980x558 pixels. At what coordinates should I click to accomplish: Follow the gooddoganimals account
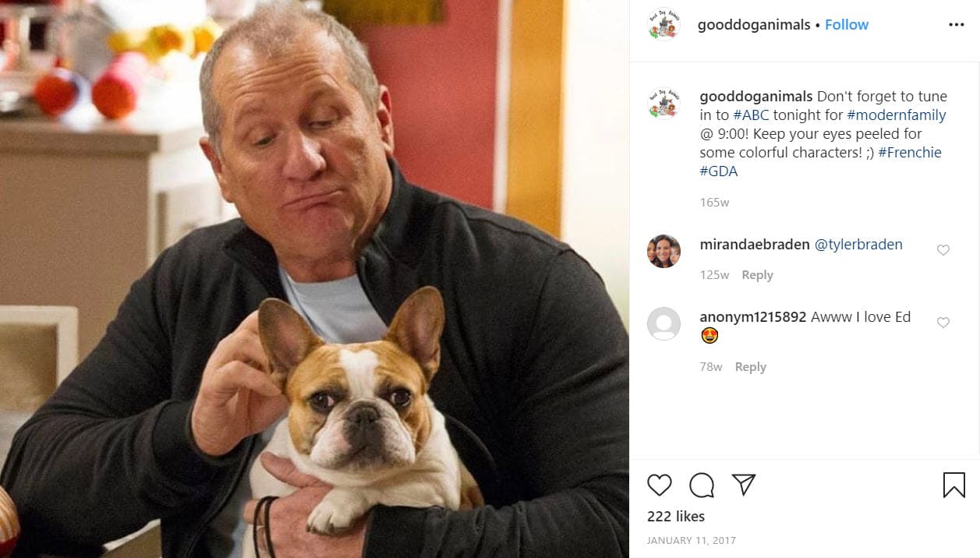coord(847,25)
